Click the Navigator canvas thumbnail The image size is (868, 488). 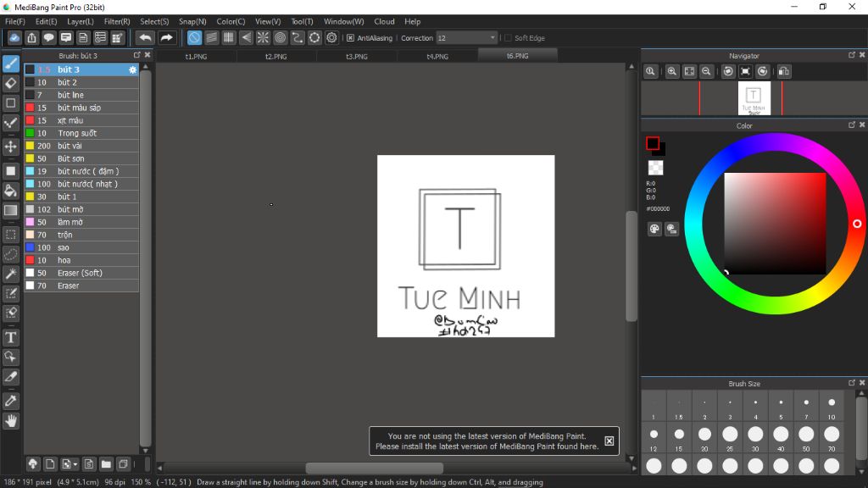tap(754, 98)
